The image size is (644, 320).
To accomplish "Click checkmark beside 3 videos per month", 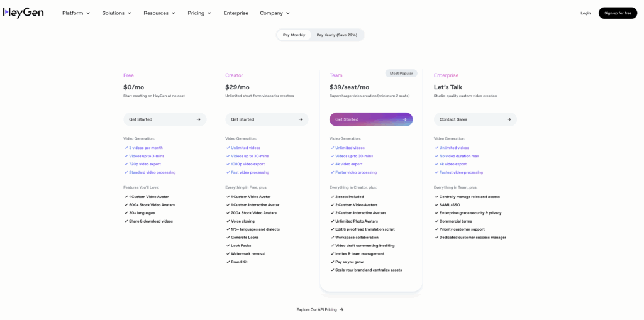I will point(126,148).
